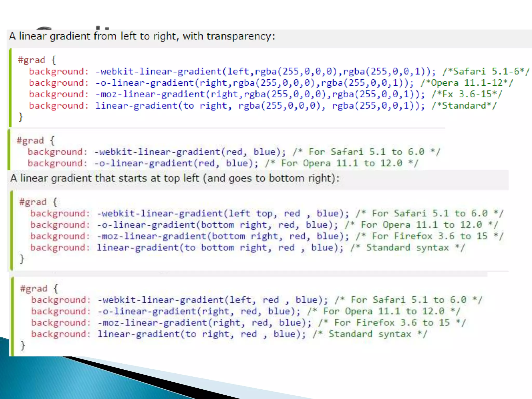Click -o-linear-gradient(bottom right, red, blue) value
This screenshot has height=399, width=532.
pyautogui.click(x=217, y=225)
